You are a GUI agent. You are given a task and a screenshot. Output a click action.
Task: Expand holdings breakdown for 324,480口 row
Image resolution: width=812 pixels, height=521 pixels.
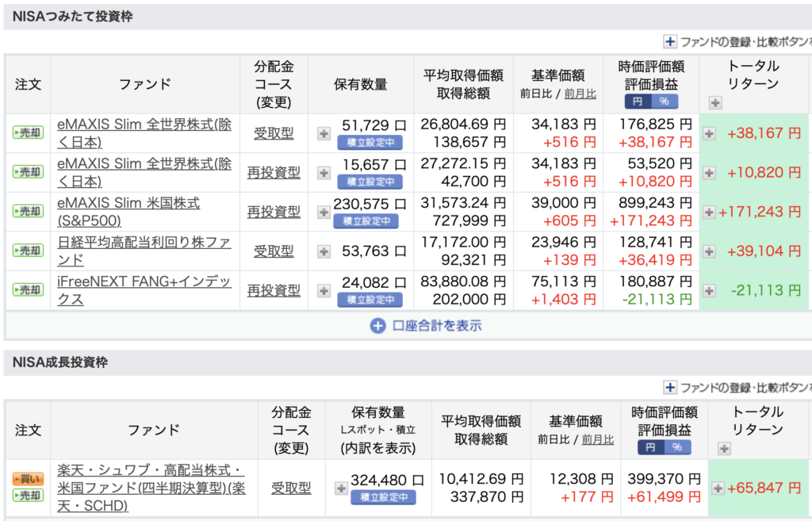[340, 488]
